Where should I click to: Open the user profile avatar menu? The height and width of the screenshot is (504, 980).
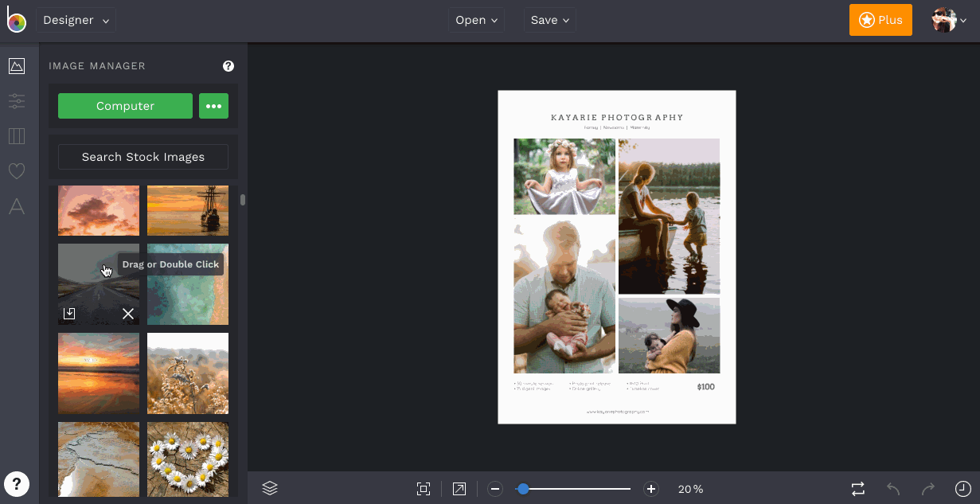coord(950,21)
